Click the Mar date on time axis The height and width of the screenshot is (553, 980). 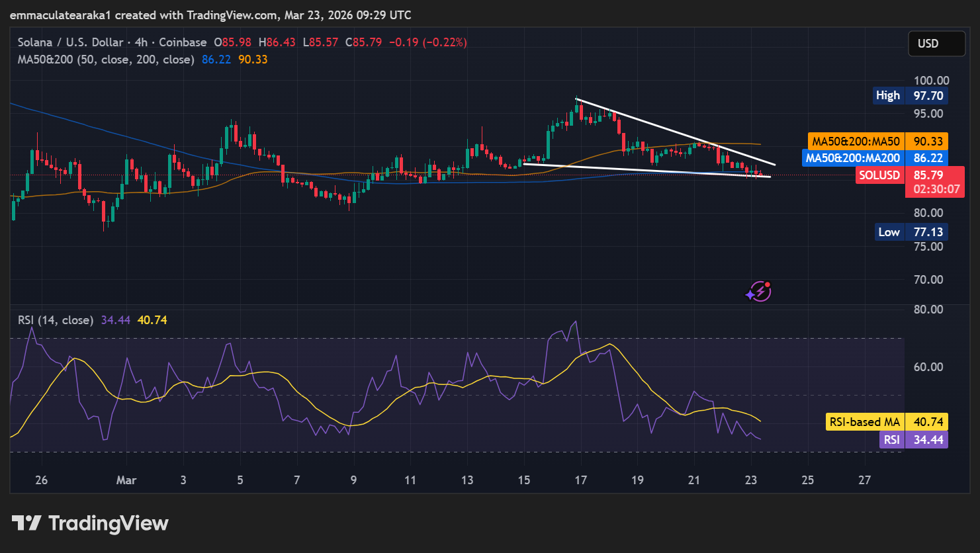click(126, 480)
